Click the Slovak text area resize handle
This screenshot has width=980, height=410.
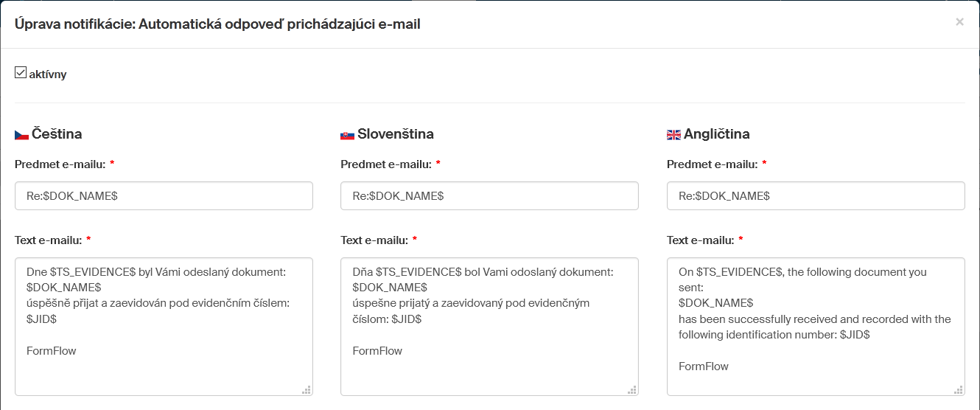(x=632, y=390)
